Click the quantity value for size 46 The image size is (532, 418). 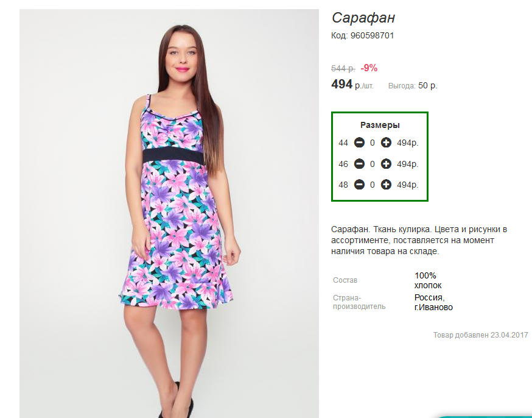[x=373, y=164]
